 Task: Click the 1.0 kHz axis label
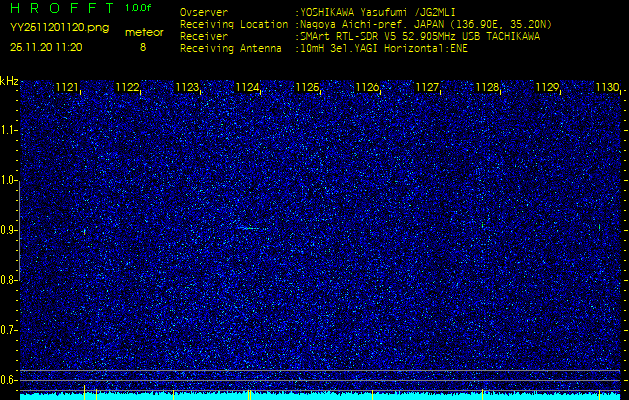point(8,181)
